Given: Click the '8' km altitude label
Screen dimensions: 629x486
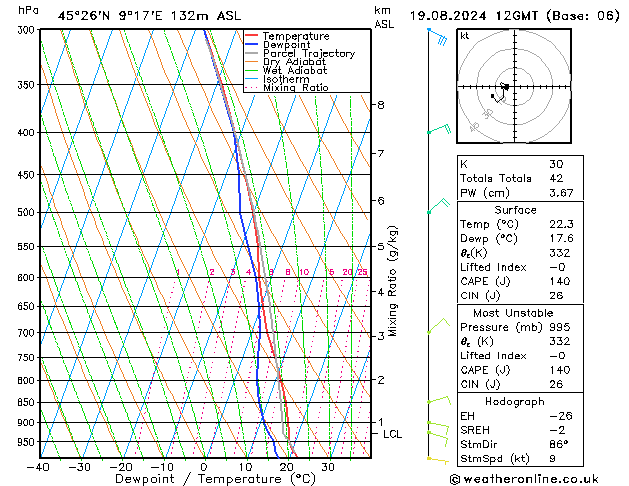Looking at the screenshot, I should (381, 105).
